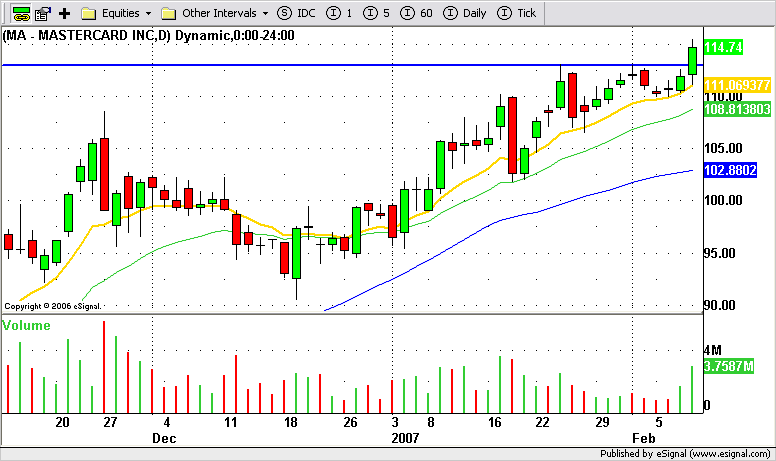Switch to the 5-minute interval
The image size is (776, 461).
tap(376, 13)
